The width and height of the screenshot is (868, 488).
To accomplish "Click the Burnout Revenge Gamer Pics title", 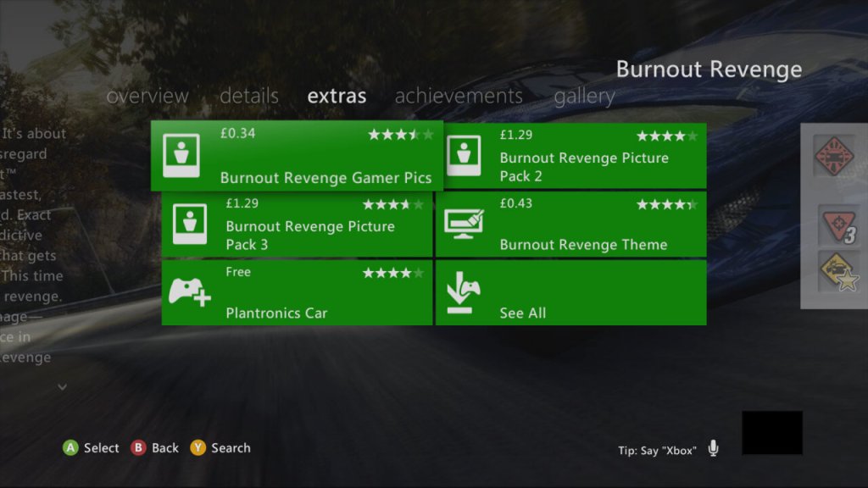I will pos(325,178).
